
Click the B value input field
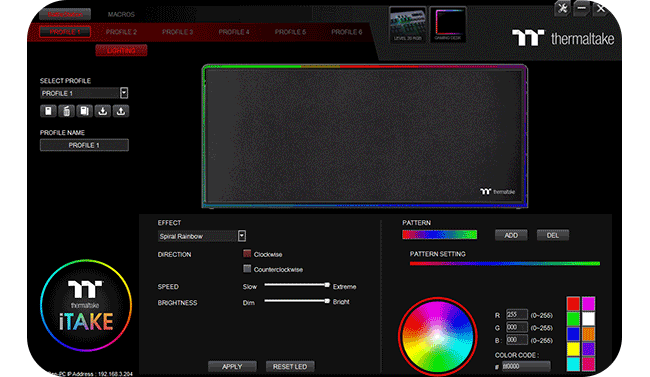517,340
